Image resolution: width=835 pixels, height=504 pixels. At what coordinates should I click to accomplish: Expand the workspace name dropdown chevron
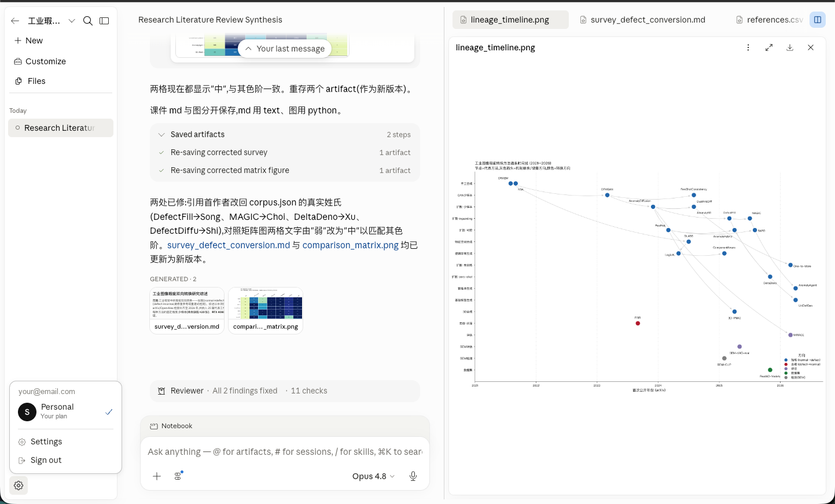click(72, 21)
